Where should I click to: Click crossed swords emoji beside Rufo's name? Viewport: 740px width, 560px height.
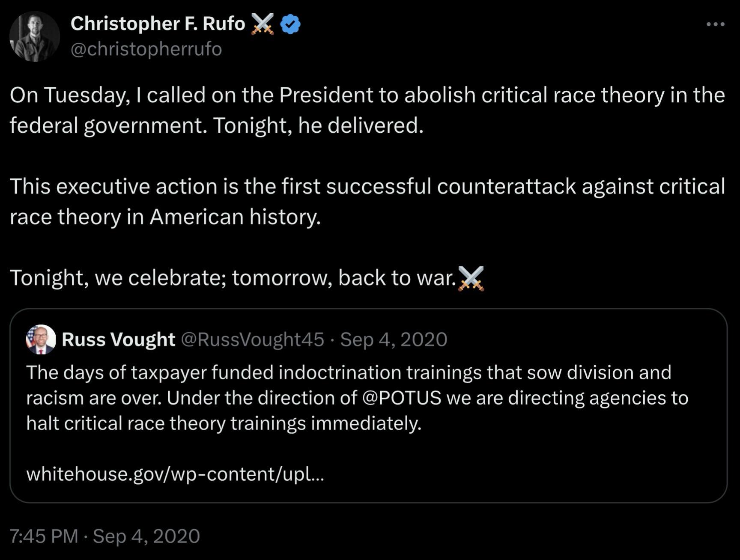tap(262, 24)
